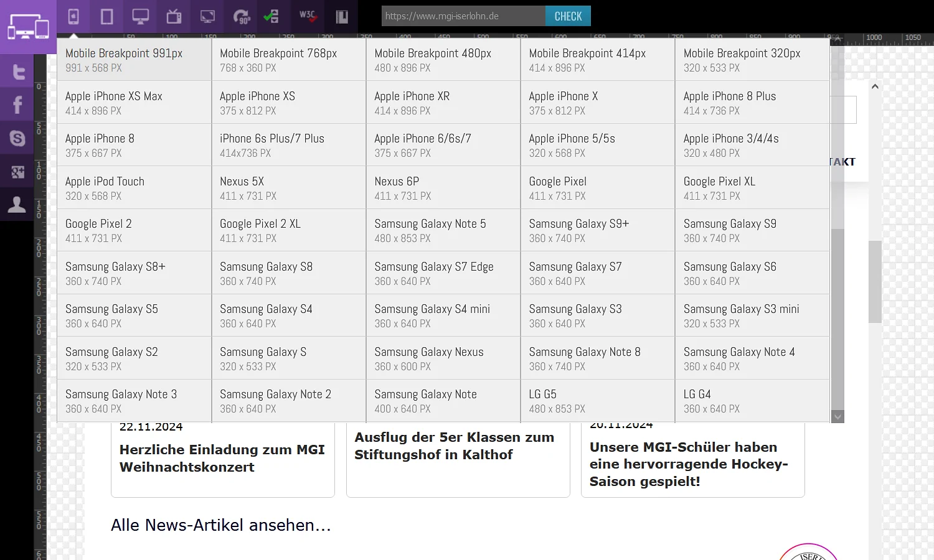
Task: Click the device list scrollbar down arrow
Action: (x=837, y=417)
